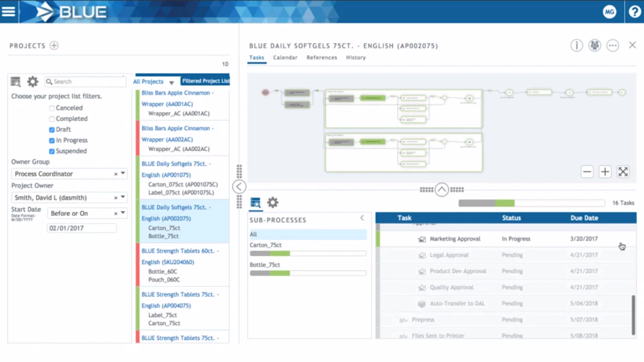Click Legal Approval task icon
The image size is (644, 362).
pyautogui.click(x=422, y=255)
